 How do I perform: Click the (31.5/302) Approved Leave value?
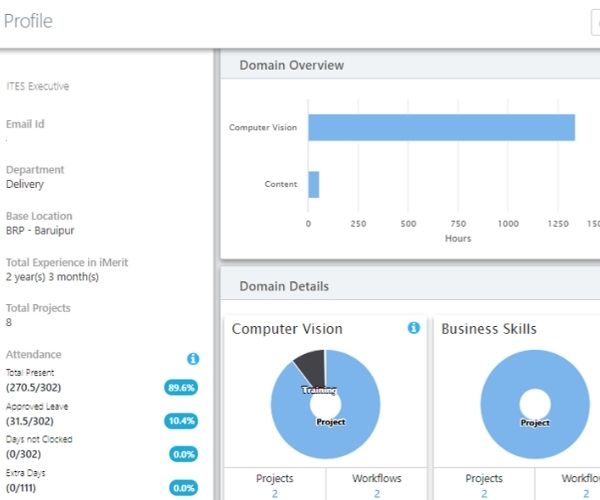pos(30,421)
